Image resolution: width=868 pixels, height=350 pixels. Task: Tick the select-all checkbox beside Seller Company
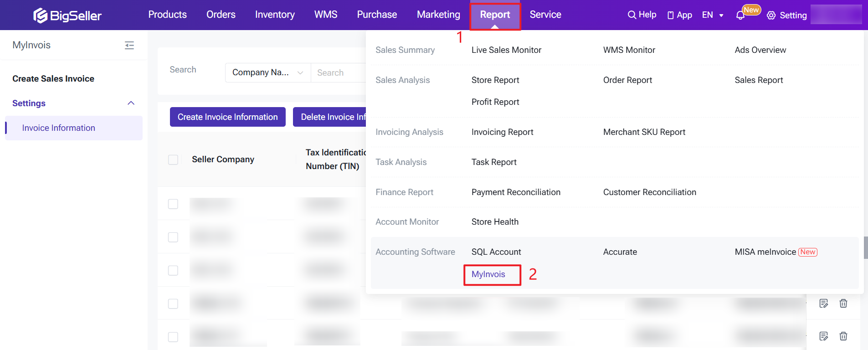pos(173,160)
